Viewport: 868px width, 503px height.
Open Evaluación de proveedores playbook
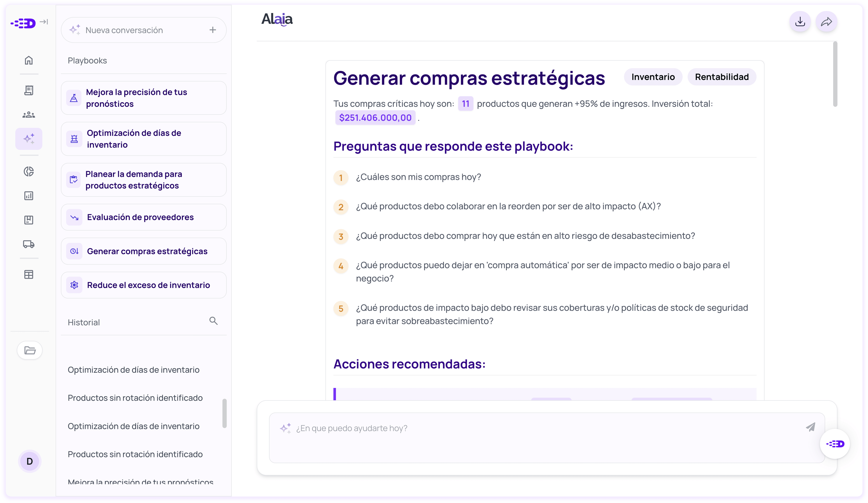coord(144,217)
